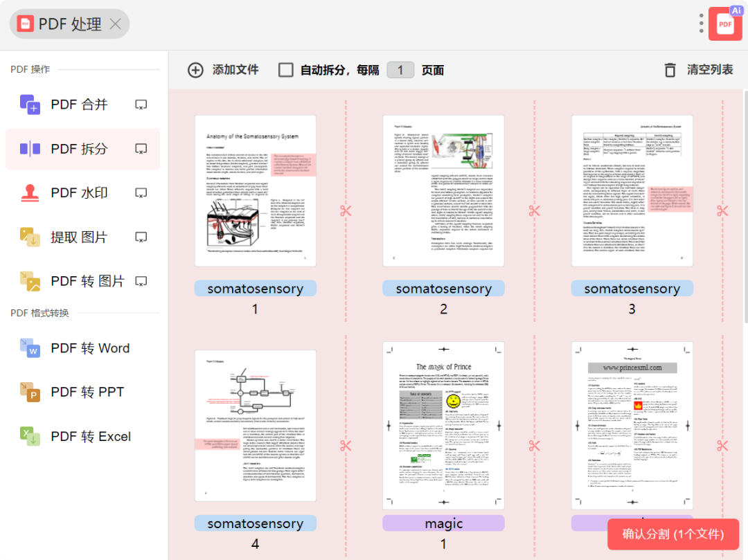
Task: Enable the 自动拆分 checkbox
Action: coord(286,70)
